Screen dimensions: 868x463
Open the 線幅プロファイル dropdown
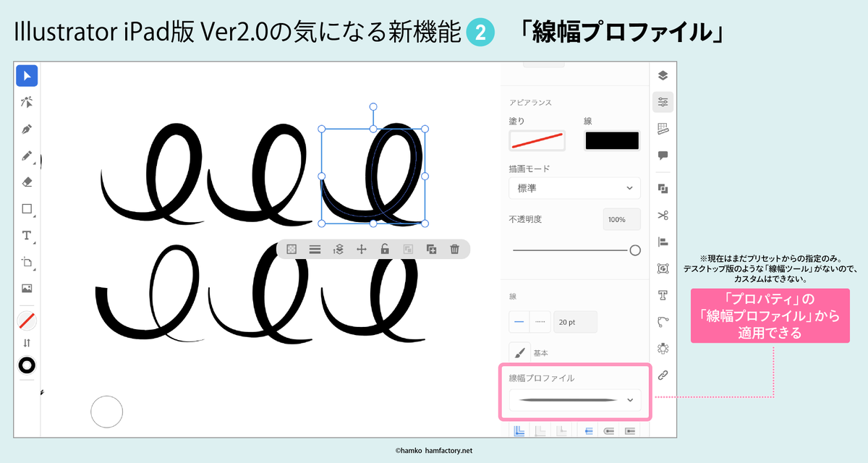tap(575, 400)
